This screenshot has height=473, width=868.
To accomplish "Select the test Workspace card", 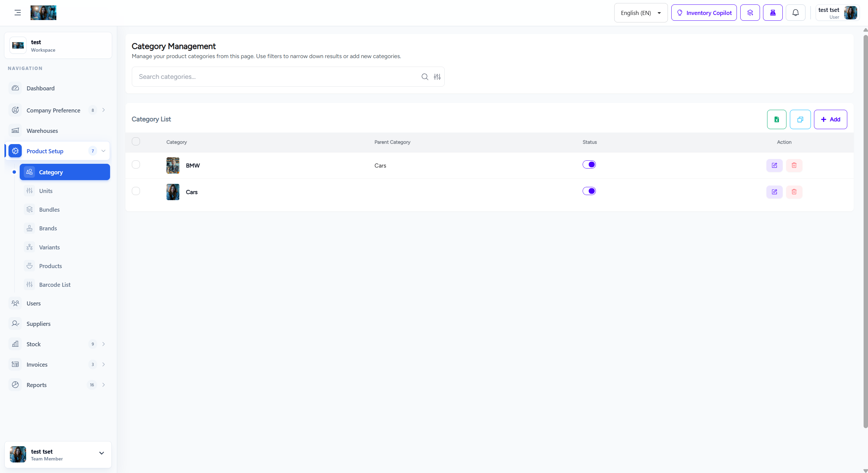I will 58,46.
